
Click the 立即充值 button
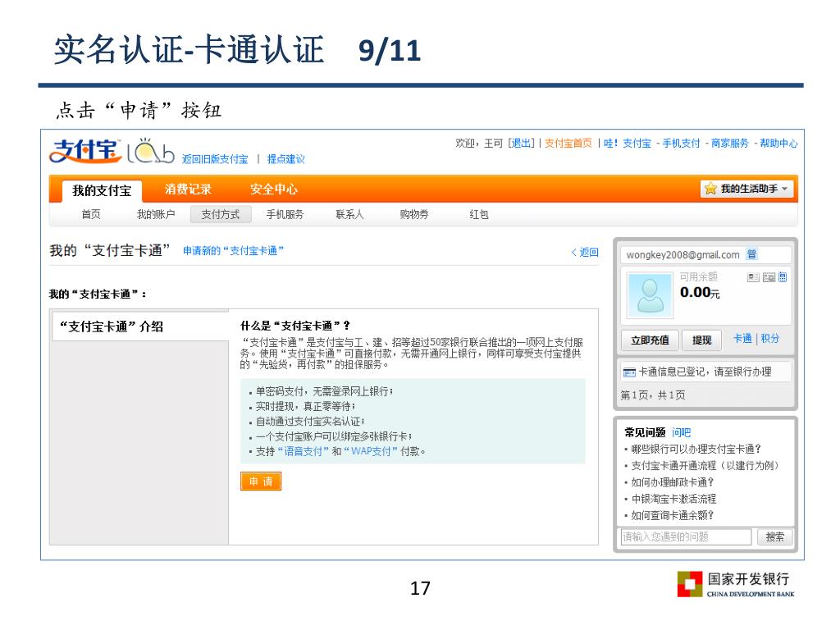[x=650, y=340]
